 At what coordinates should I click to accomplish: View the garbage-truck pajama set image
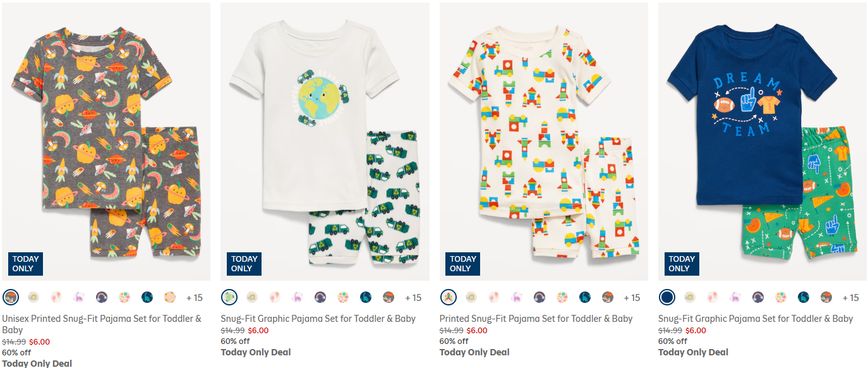pyautogui.click(x=324, y=139)
